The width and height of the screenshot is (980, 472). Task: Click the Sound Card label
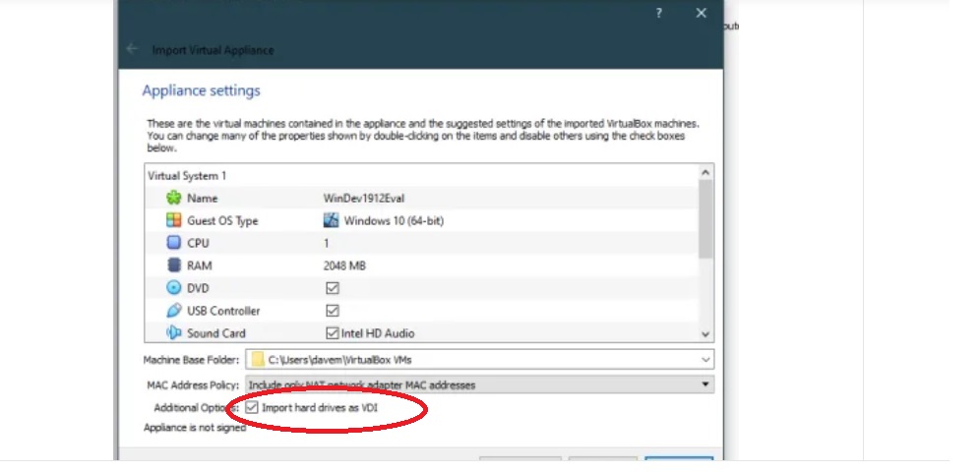216,333
